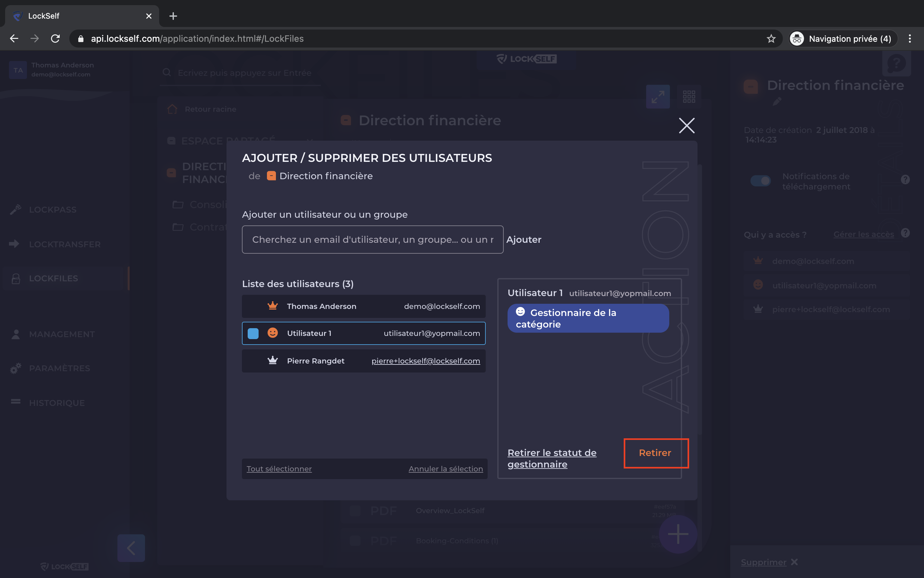This screenshot has width=924, height=578.
Task: Switch to grid view icon
Action: click(689, 97)
